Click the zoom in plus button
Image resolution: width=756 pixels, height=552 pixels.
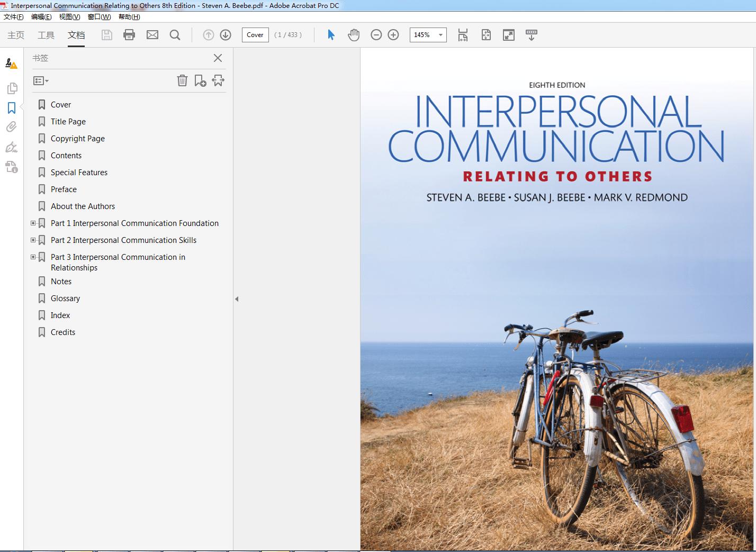[x=393, y=35]
